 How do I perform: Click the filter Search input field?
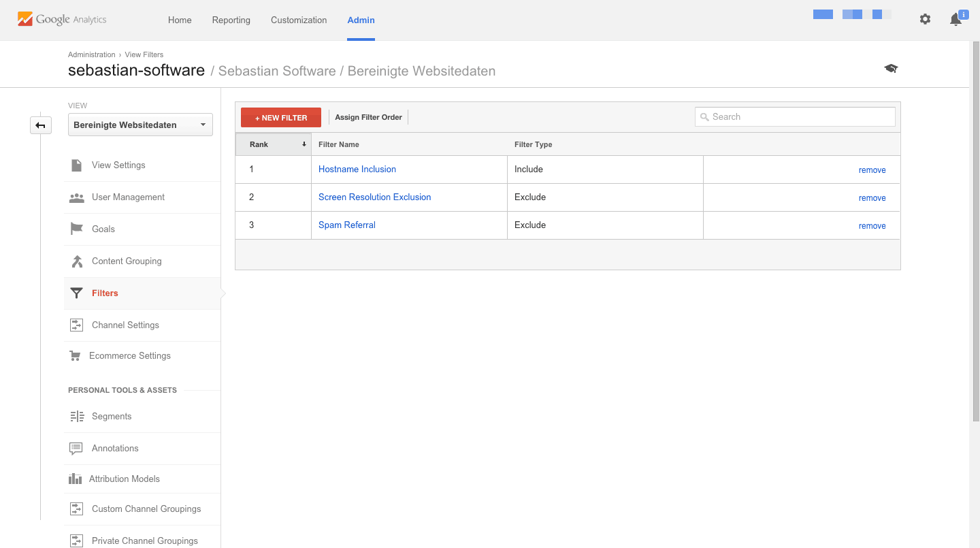click(795, 117)
